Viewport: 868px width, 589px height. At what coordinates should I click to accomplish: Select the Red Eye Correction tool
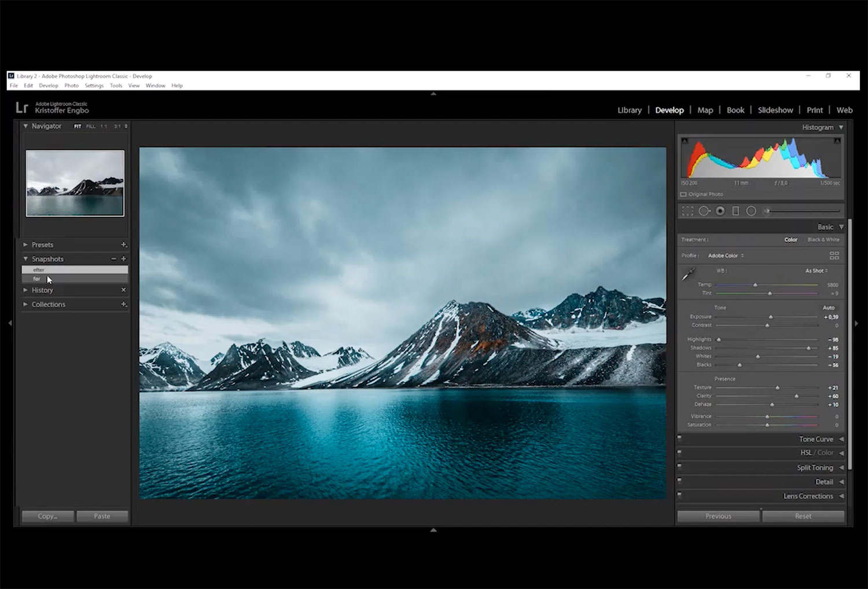tap(720, 211)
